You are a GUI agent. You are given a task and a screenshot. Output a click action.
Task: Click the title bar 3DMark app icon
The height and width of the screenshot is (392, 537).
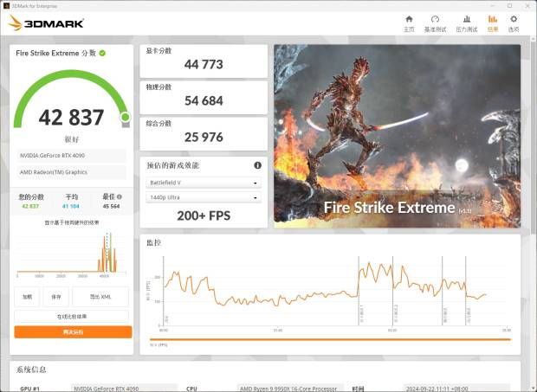[x=6, y=5]
